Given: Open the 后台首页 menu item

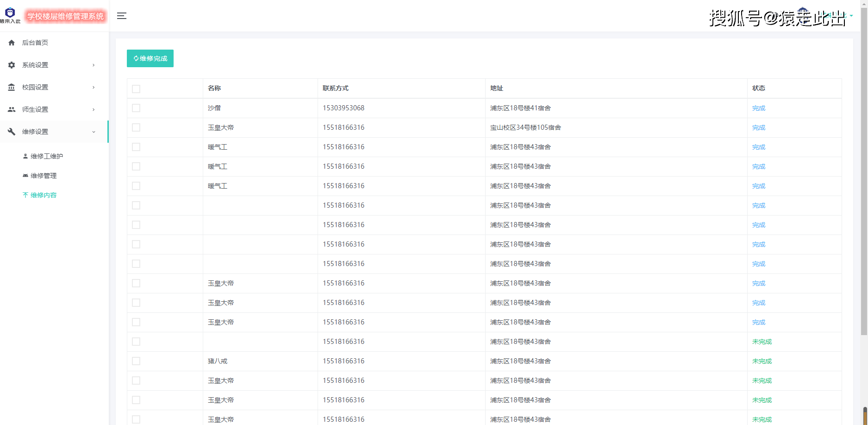Looking at the screenshot, I should [54, 43].
